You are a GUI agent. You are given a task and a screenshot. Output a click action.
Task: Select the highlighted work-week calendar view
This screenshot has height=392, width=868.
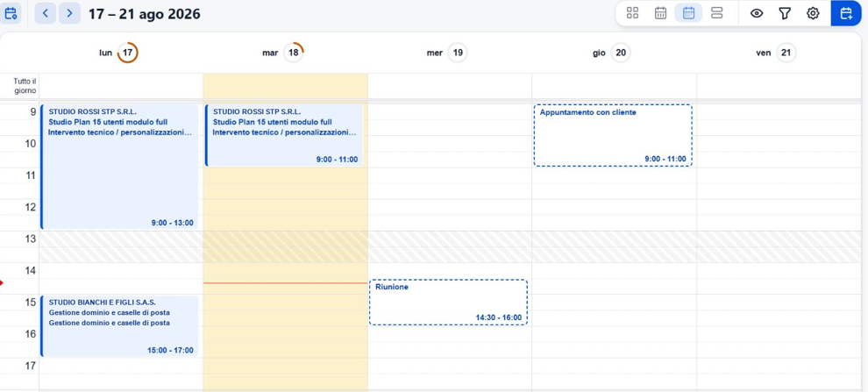tap(688, 13)
